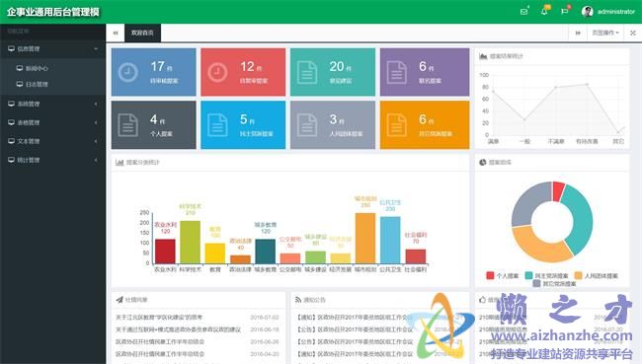Toggle the gray legend swatch under donut chart
Image resolution: width=642 pixels, height=364 pixels.
pyautogui.click(x=536, y=283)
